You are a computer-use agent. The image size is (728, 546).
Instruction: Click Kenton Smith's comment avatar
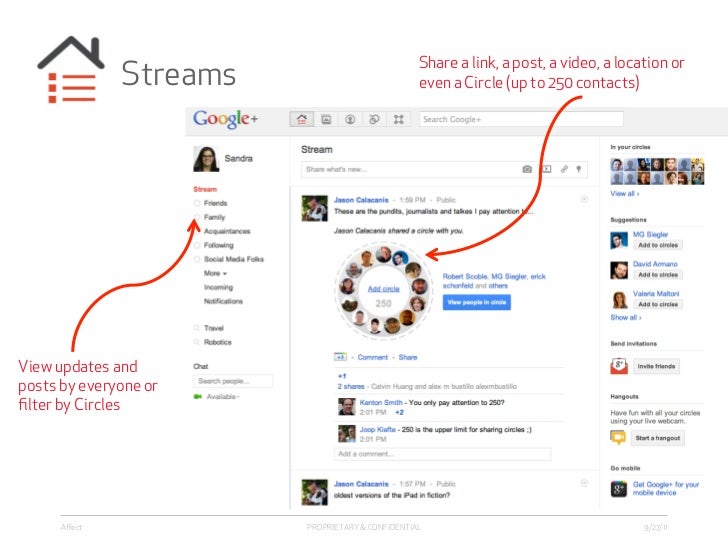[x=346, y=407]
